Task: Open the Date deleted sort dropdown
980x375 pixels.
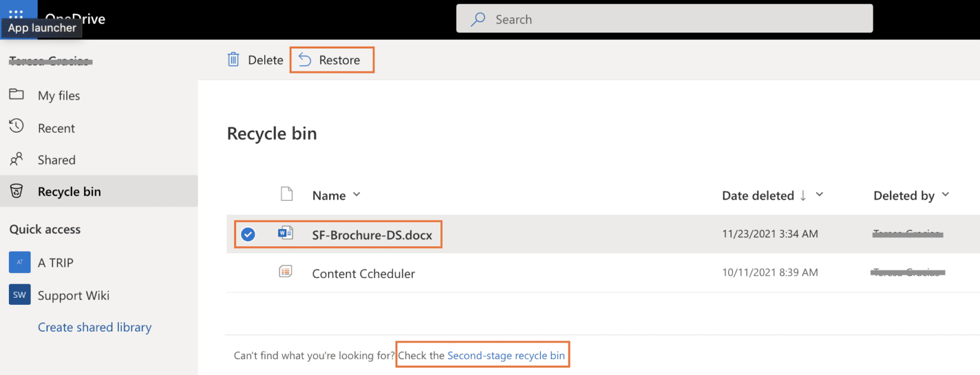Action: [819, 195]
